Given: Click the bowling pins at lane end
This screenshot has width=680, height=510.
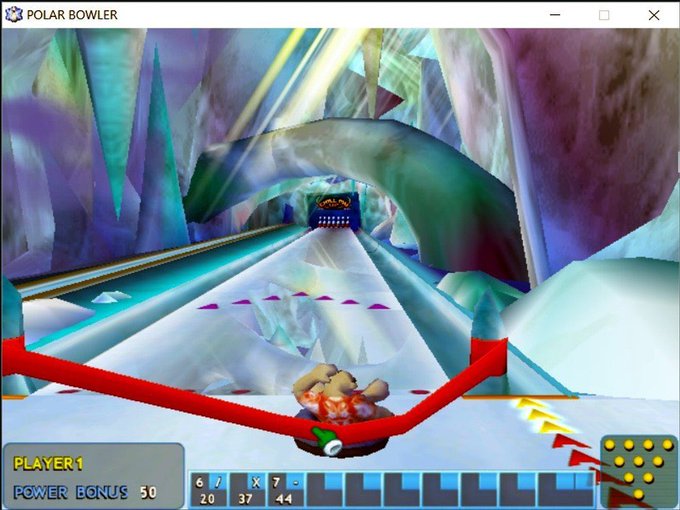Looking at the screenshot, I should pos(333,221).
